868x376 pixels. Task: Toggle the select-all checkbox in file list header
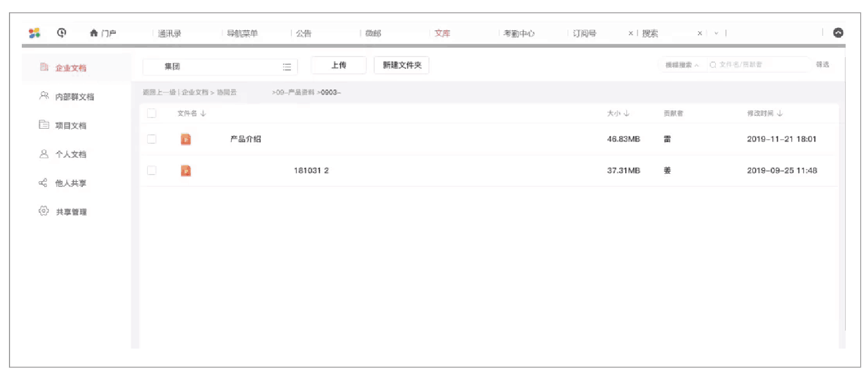pos(152,112)
